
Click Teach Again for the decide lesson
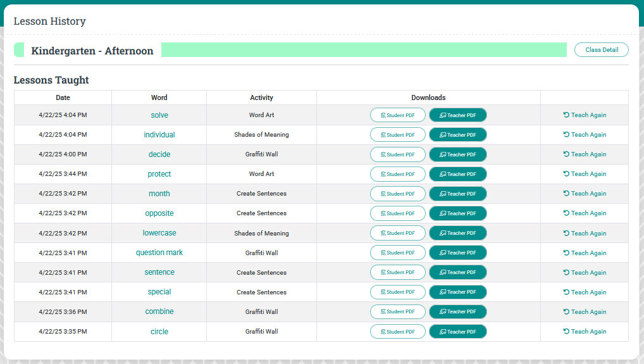[x=585, y=154]
